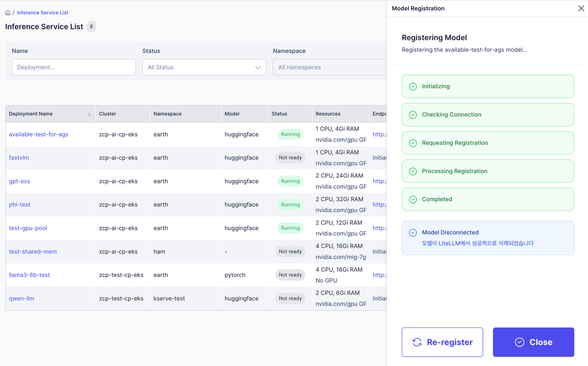This screenshot has width=588, height=366.
Task: Open the All Status dropdown
Action: coord(204,67)
